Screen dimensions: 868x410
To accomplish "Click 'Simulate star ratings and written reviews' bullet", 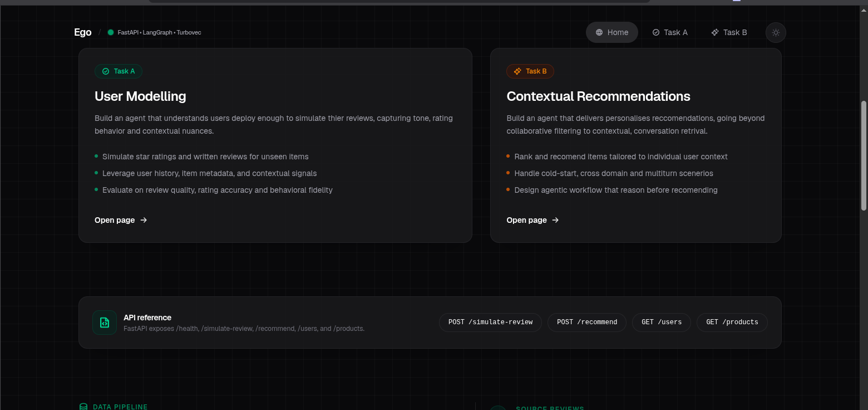I will [205, 157].
